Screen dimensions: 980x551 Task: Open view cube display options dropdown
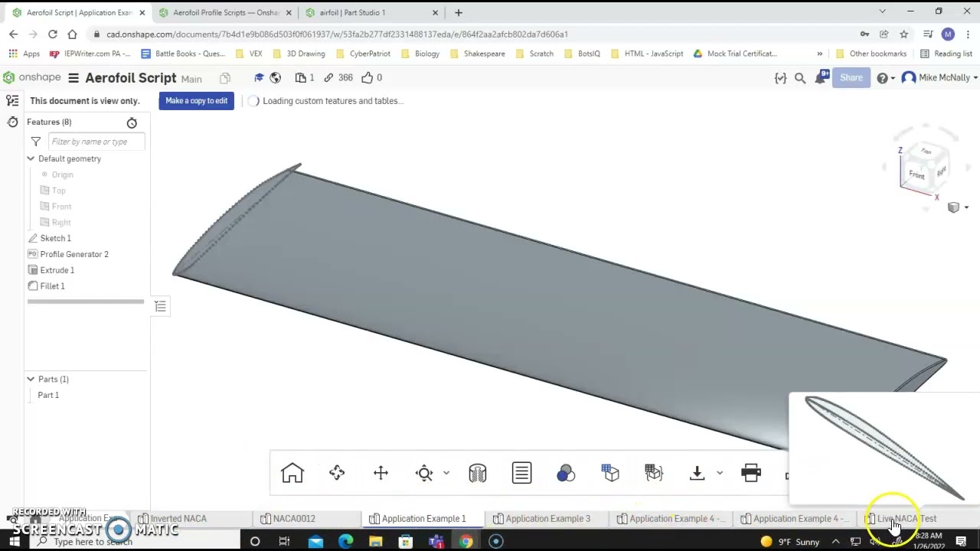point(958,207)
